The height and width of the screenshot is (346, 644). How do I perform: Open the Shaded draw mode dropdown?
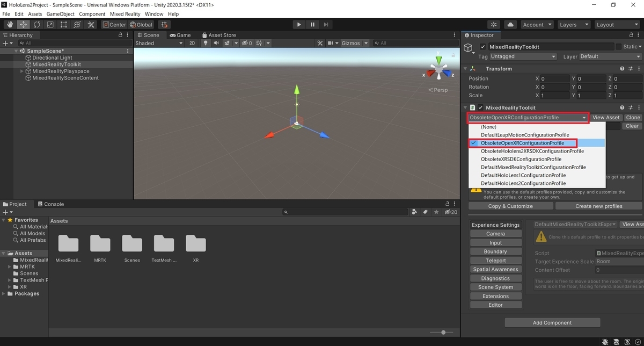coord(158,43)
